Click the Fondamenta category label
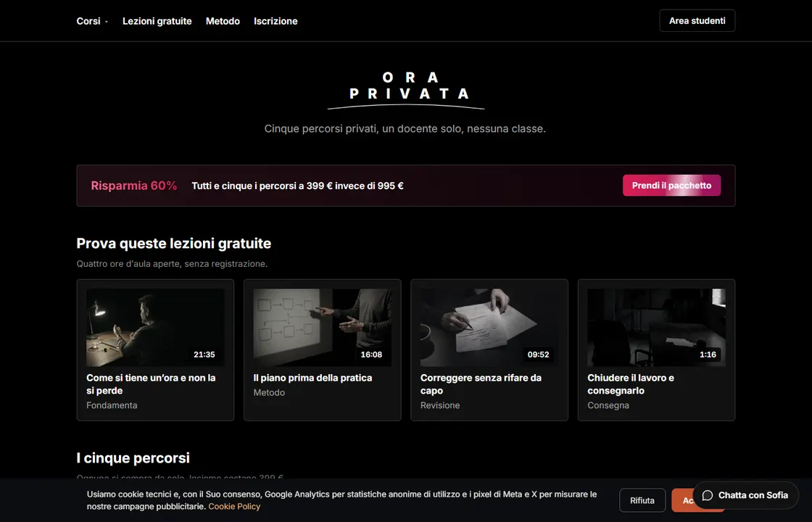This screenshot has height=522, width=812. 112,405
